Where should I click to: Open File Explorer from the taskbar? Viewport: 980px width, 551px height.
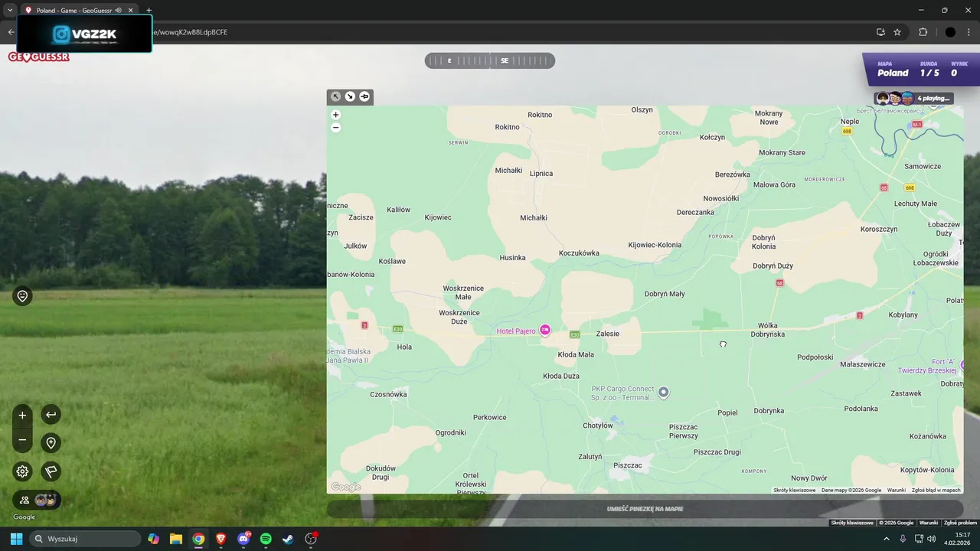coord(176,539)
